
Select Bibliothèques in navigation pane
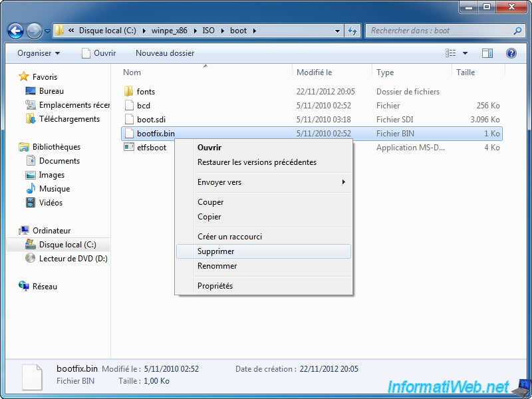point(57,147)
